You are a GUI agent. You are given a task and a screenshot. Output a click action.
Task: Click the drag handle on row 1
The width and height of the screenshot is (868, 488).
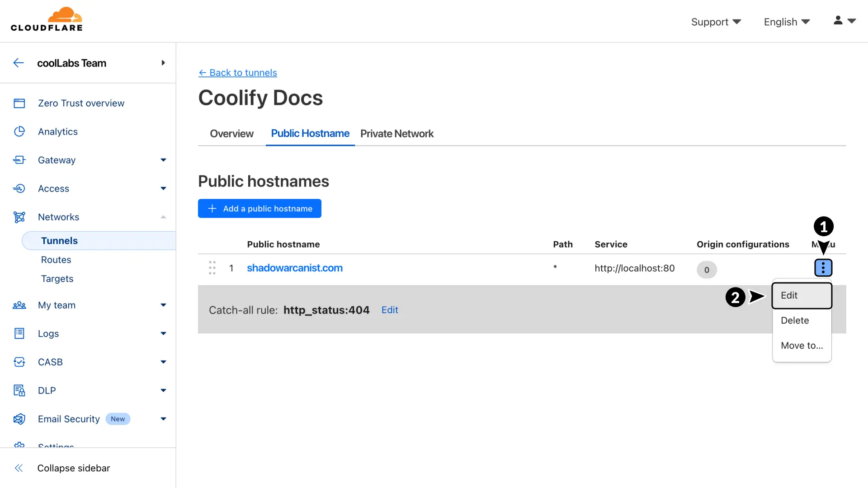coord(212,268)
